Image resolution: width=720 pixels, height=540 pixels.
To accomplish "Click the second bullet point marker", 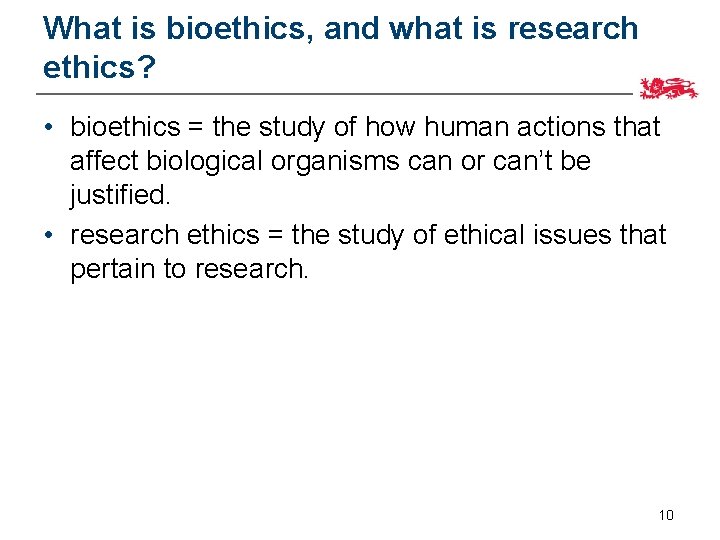I will (x=48, y=236).
